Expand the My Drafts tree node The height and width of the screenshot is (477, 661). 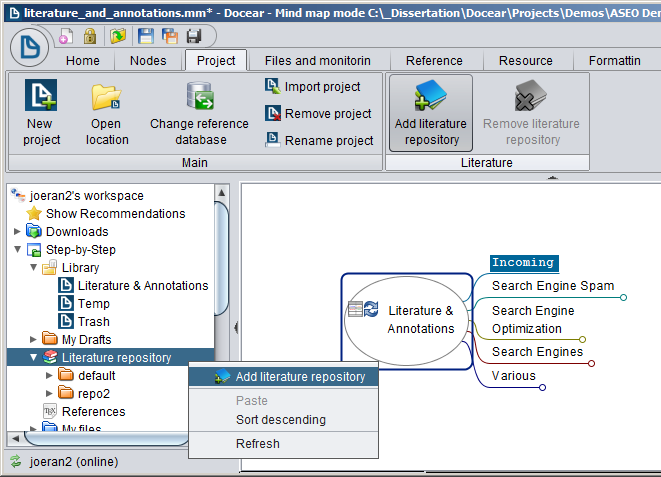33,339
